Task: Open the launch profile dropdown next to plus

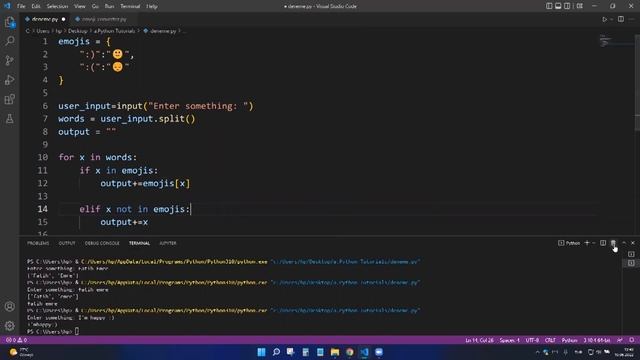Action: point(594,243)
